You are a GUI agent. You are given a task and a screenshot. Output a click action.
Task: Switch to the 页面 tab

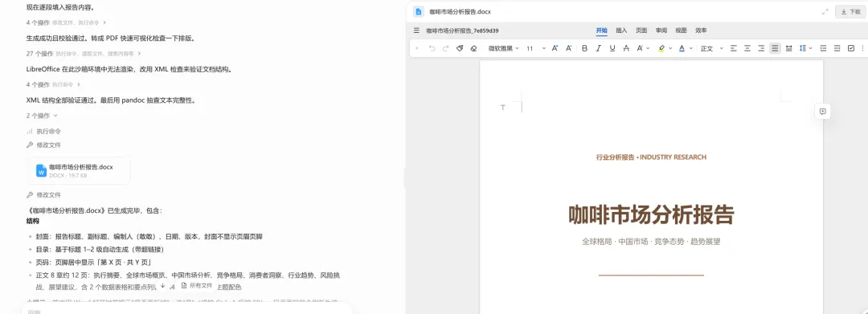point(641,31)
